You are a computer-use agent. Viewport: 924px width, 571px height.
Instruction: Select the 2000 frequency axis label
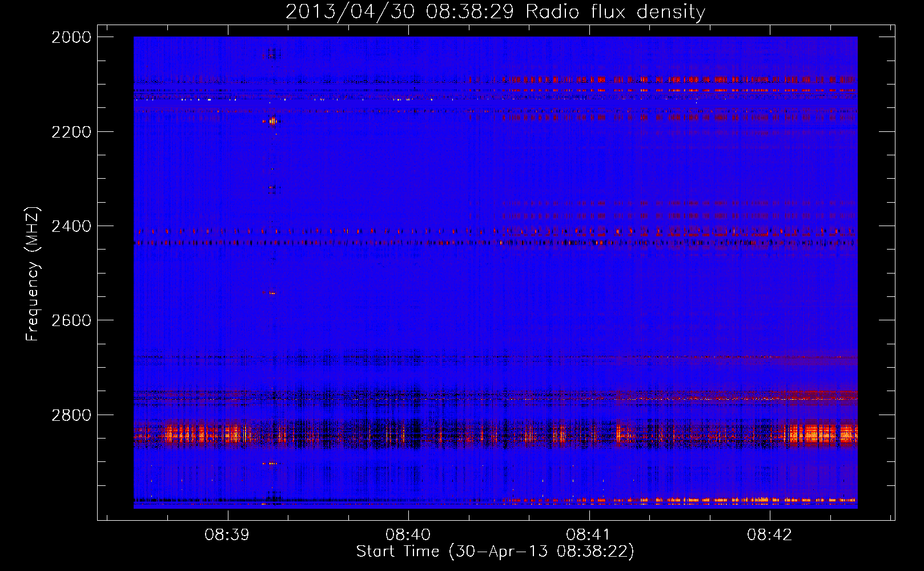[x=71, y=37]
